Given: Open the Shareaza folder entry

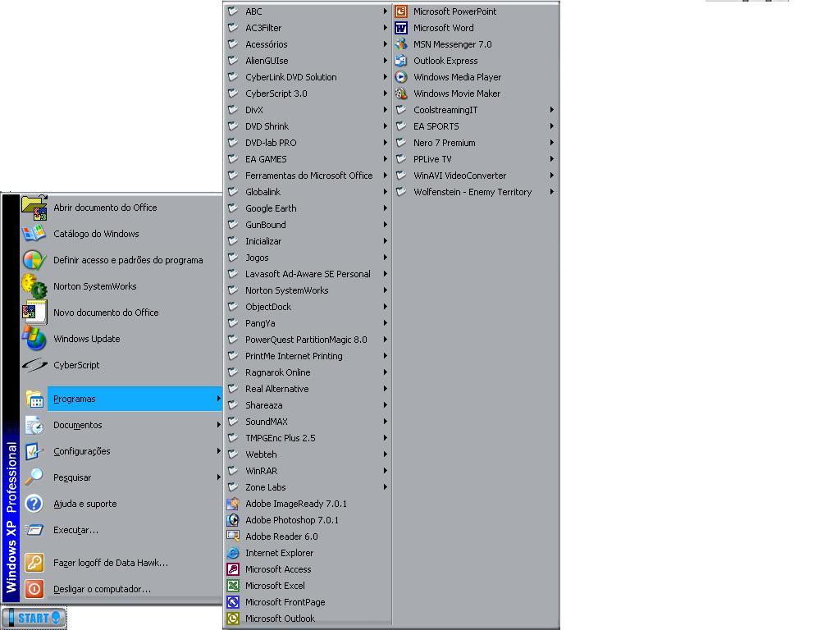Looking at the screenshot, I should (308, 405).
